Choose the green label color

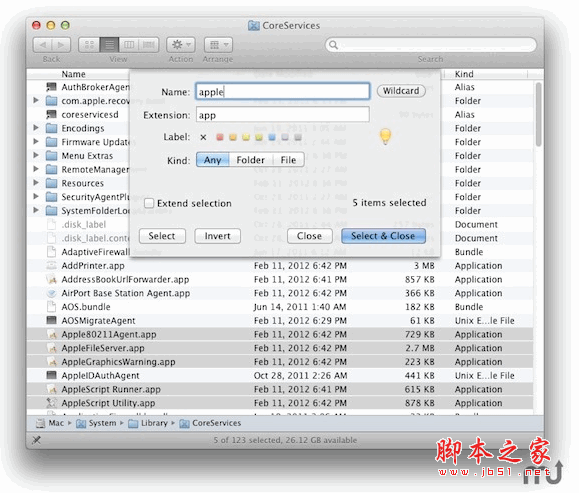pos(259,137)
